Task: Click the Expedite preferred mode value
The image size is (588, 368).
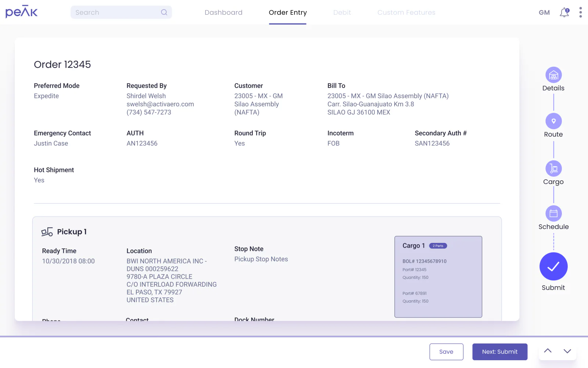Action: [46, 96]
